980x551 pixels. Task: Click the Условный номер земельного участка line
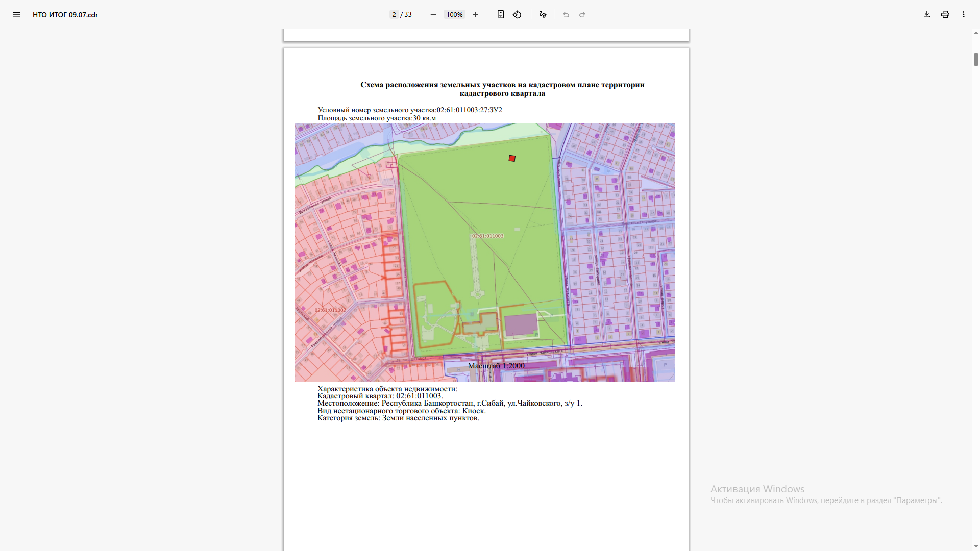[x=410, y=110]
